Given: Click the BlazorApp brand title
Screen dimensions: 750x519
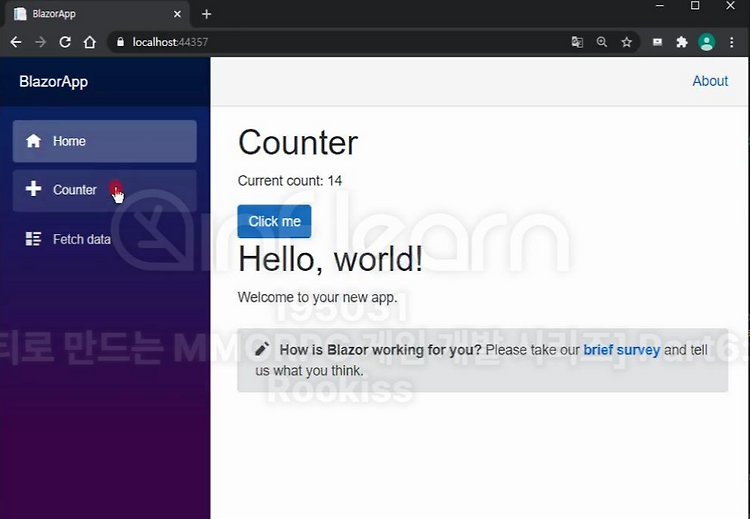Looking at the screenshot, I should 54,82.
